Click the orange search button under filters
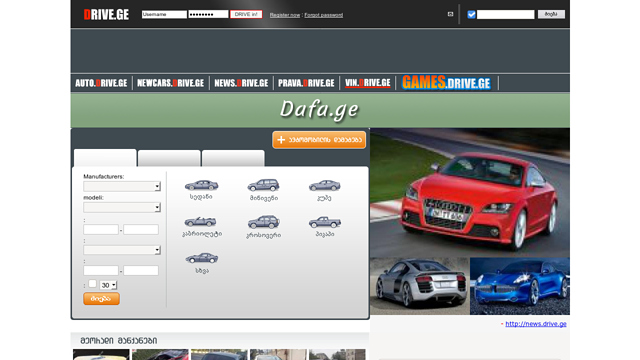Screen dimensions: 640x360 click(101, 298)
